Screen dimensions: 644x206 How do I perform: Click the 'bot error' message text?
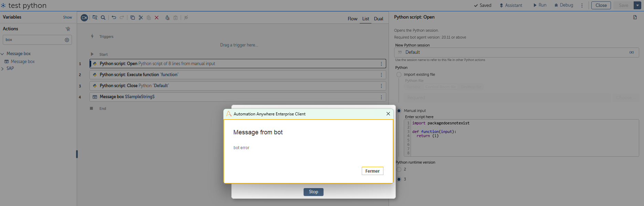[241, 148]
